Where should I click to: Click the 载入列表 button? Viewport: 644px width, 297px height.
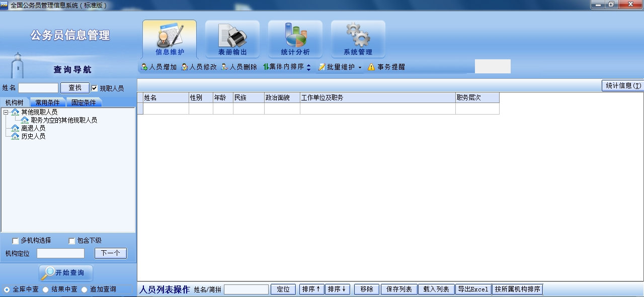436,289
